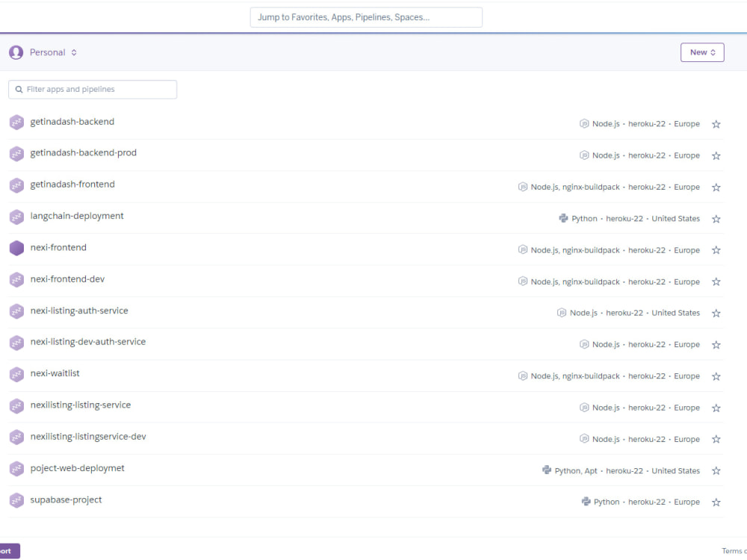Click 'United States' region on langchain-deployment row
747x560 pixels.
point(675,219)
